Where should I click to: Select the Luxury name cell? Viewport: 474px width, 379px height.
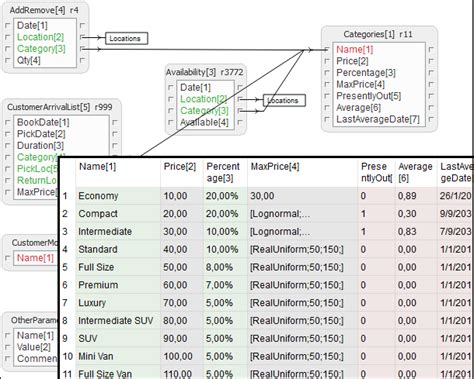[x=118, y=303]
